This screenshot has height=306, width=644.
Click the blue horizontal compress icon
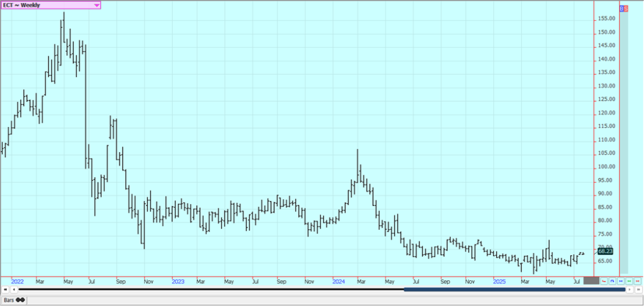coord(621,281)
